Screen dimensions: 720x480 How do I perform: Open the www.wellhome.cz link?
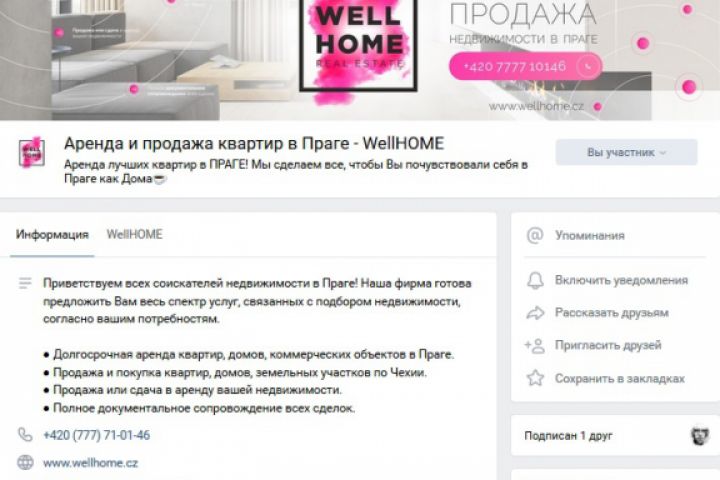[x=90, y=463]
